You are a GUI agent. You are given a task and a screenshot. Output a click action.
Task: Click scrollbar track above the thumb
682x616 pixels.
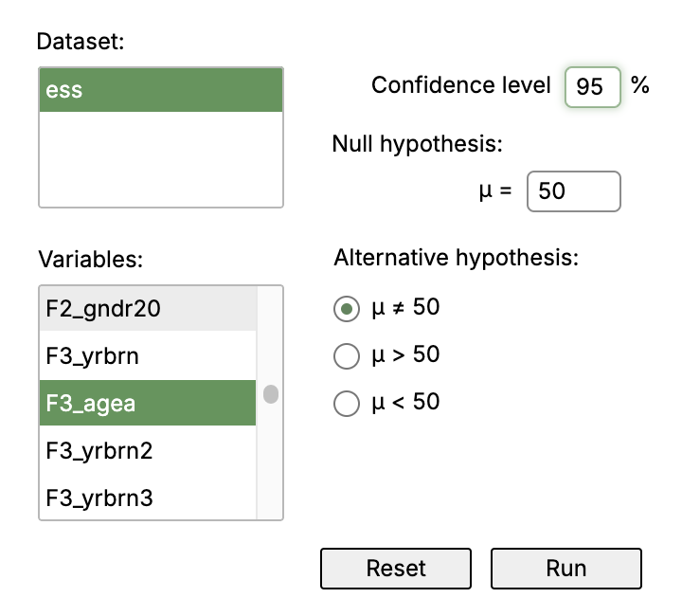[x=270, y=335]
